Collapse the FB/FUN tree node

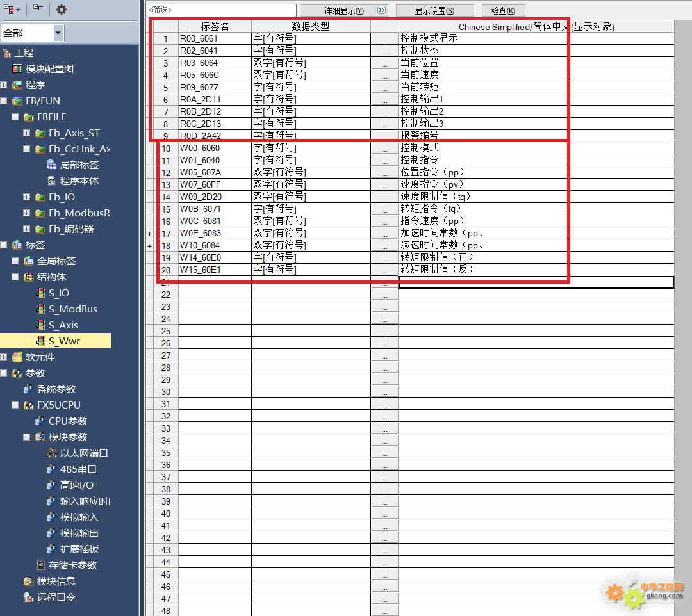[x=4, y=101]
